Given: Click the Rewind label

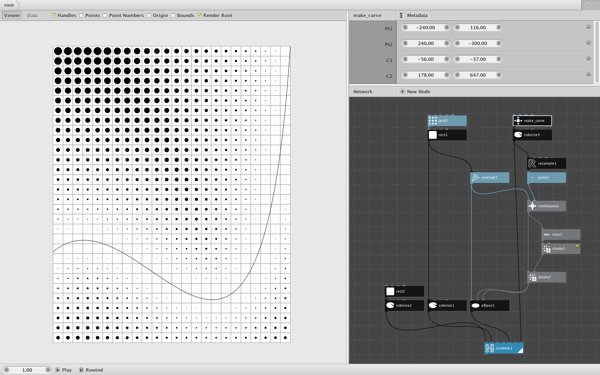Looking at the screenshot, I should pyautogui.click(x=94, y=370).
